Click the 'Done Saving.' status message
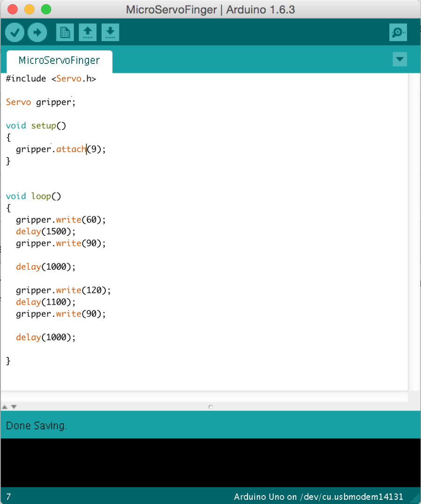This screenshot has height=504, width=421. point(36,426)
